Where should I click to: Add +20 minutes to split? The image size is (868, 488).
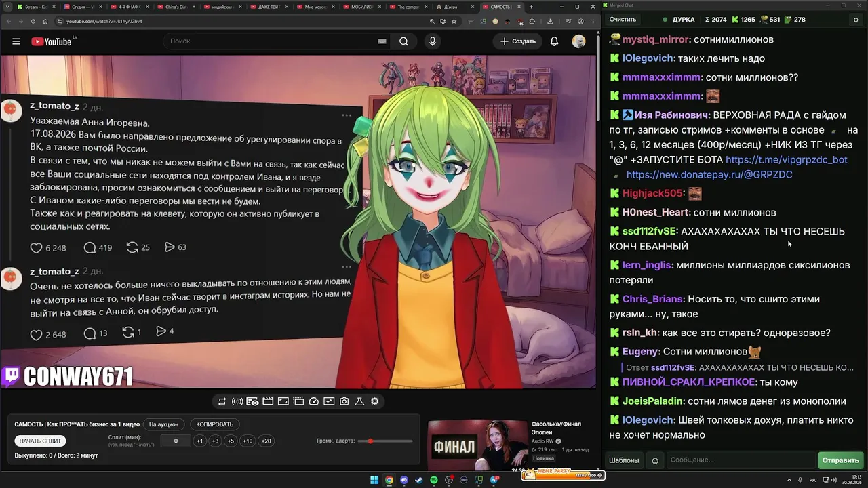coord(266,441)
